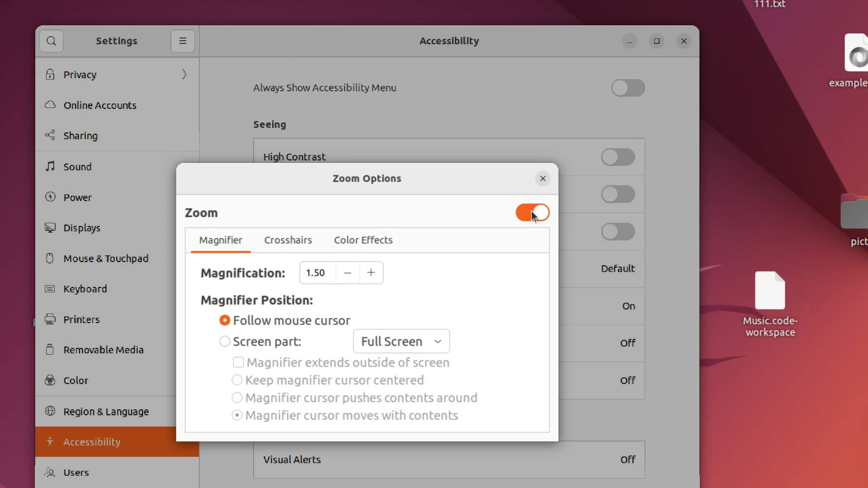Close the Zoom Options dialog
Viewport: 868px width, 488px height.
pos(542,178)
